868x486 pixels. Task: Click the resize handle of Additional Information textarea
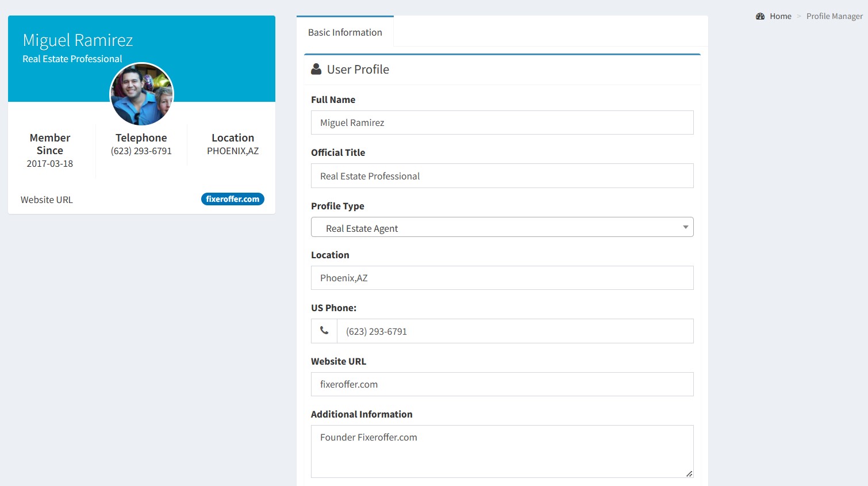click(689, 473)
